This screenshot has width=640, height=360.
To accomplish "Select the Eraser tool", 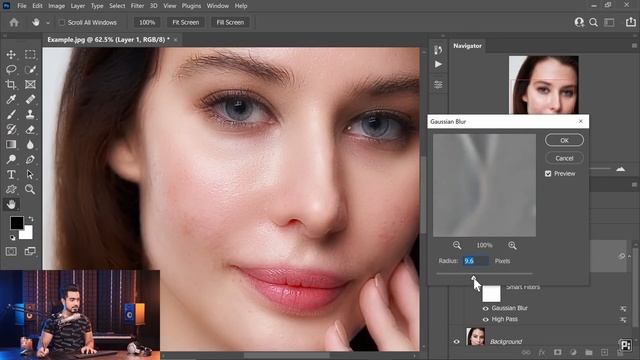I will point(30,129).
